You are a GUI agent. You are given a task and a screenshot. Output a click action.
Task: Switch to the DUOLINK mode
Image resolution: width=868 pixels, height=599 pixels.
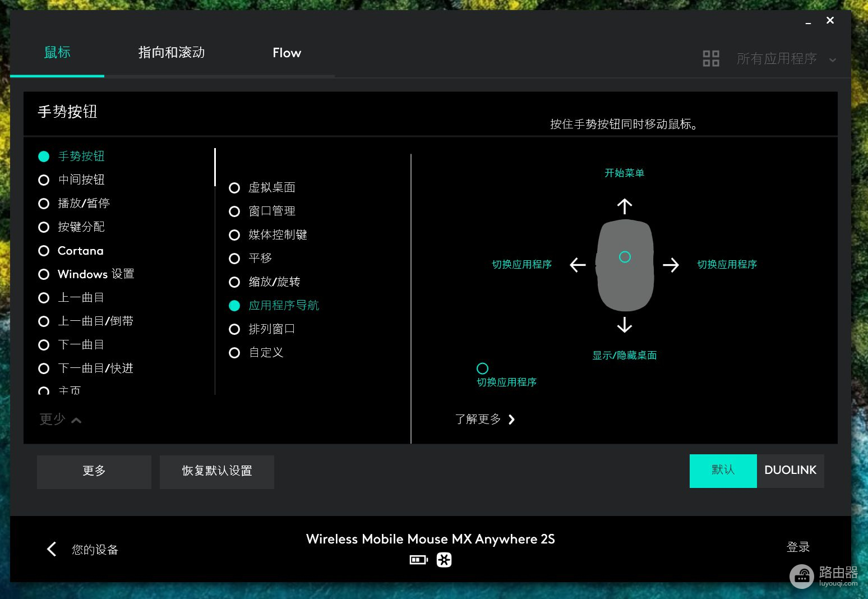pyautogui.click(x=790, y=471)
